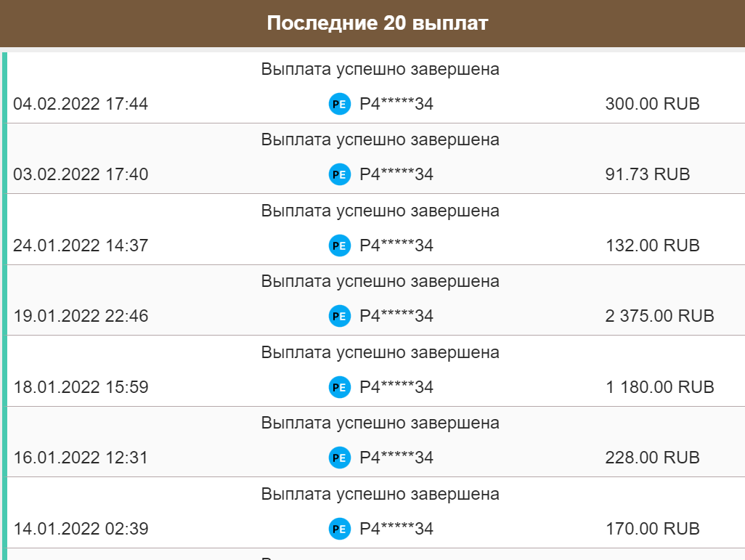This screenshot has height=560, width=745.
Task: Click the 228.00 RUB amount
Action: (x=652, y=458)
